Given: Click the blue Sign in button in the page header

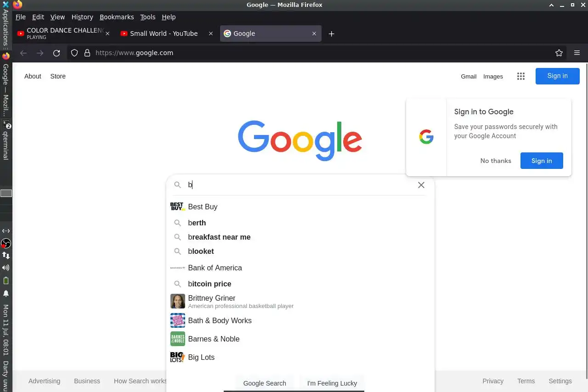Looking at the screenshot, I should 557,76.
